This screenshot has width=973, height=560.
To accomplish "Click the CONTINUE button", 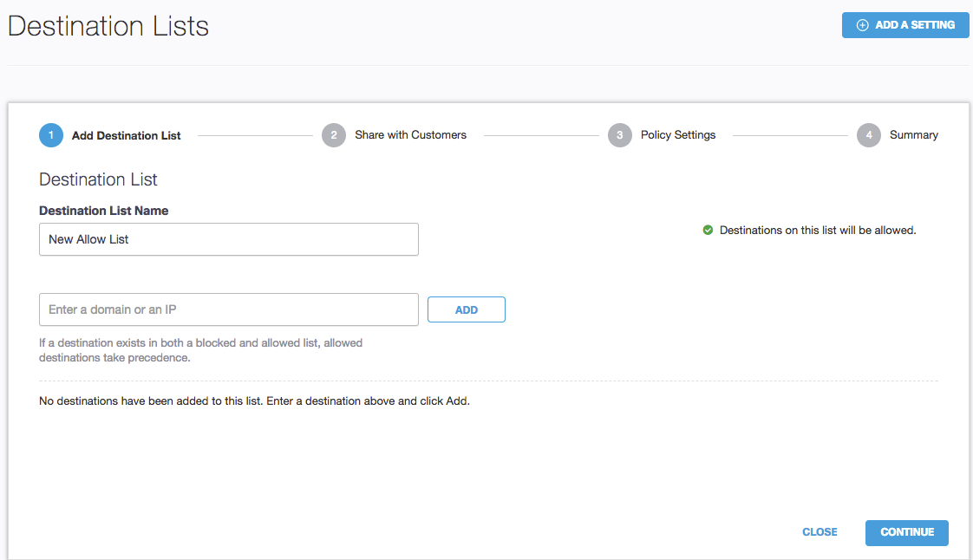I will [x=906, y=533].
